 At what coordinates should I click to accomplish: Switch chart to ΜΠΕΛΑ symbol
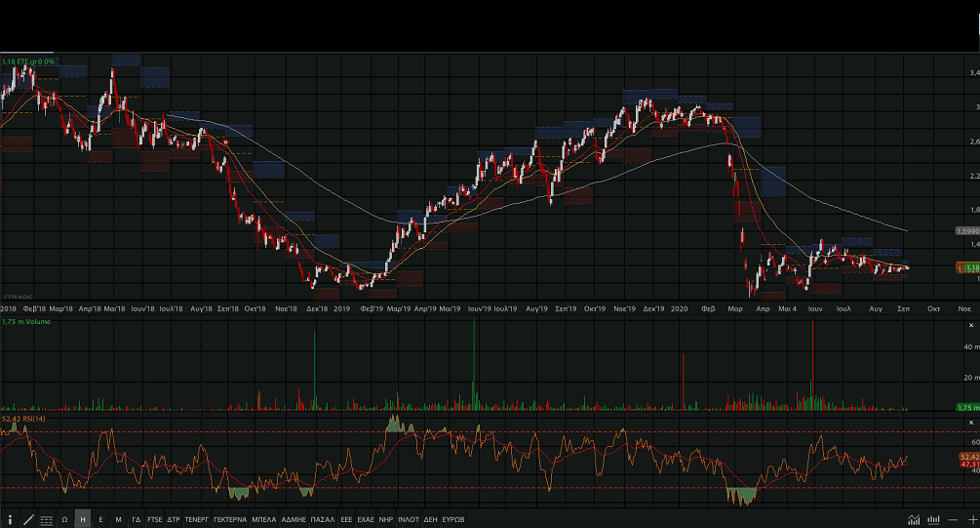pyautogui.click(x=264, y=519)
